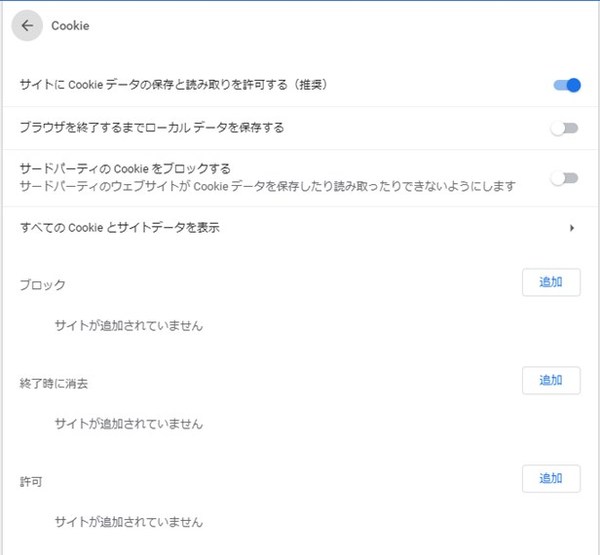Toggle allow sites to save Cookie data
Image resolution: width=600 pixels, height=555 pixels.
coord(566,85)
